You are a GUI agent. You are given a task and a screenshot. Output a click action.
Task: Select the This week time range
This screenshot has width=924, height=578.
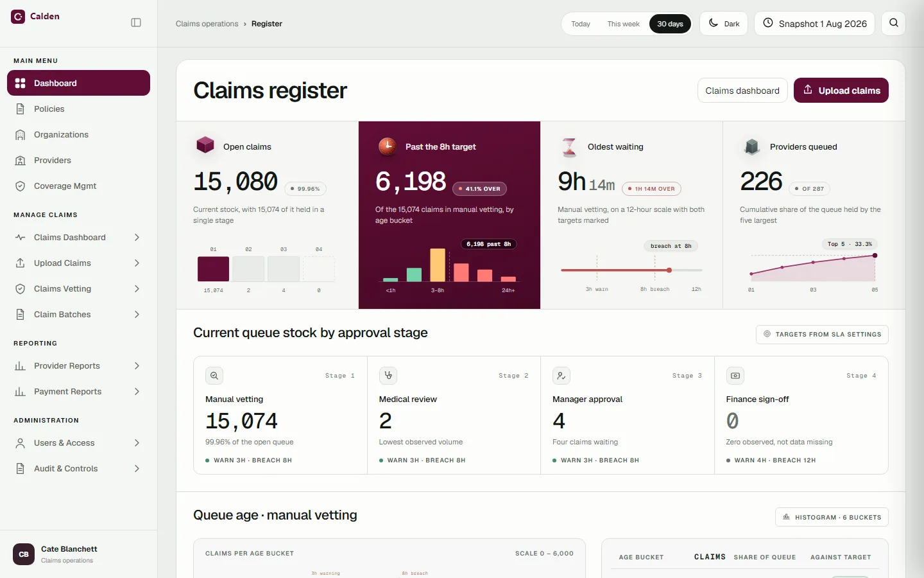click(624, 24)
